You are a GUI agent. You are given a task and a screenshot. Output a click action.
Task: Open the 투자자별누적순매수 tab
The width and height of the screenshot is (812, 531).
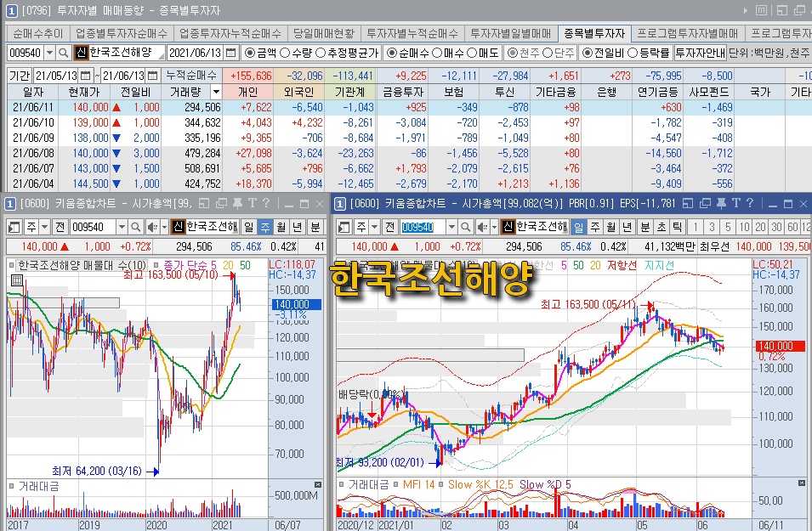point(412,34)
